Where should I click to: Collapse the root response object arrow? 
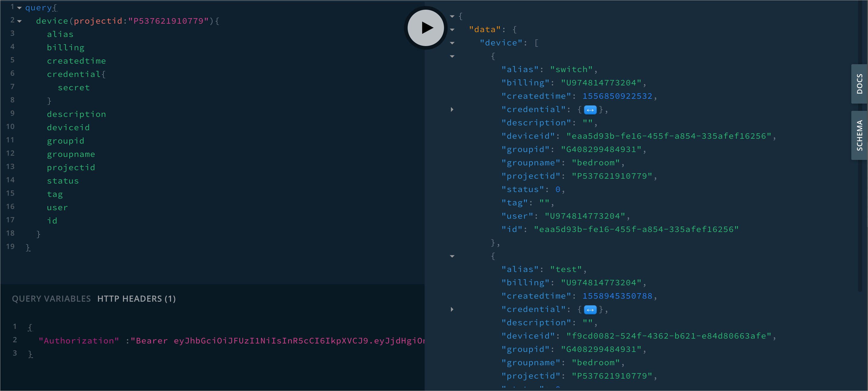452,16
